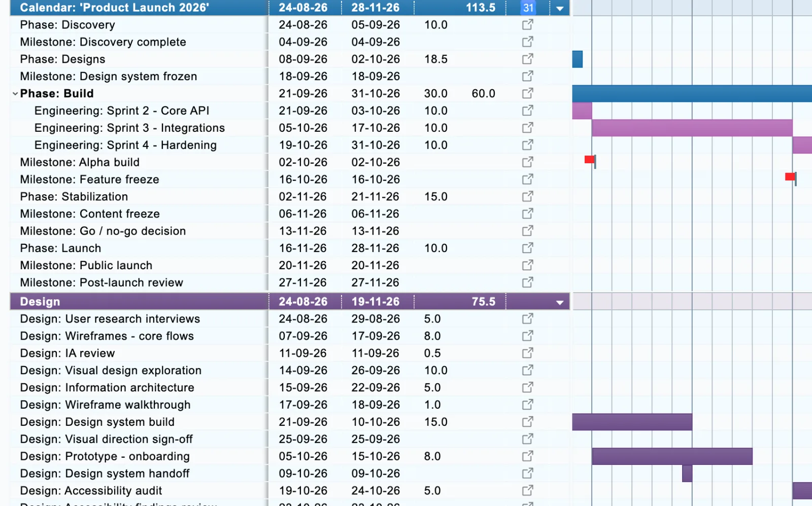
Task: Select Calendar: 'Product Launch 2026' header
Action: [x=290, y=8]
